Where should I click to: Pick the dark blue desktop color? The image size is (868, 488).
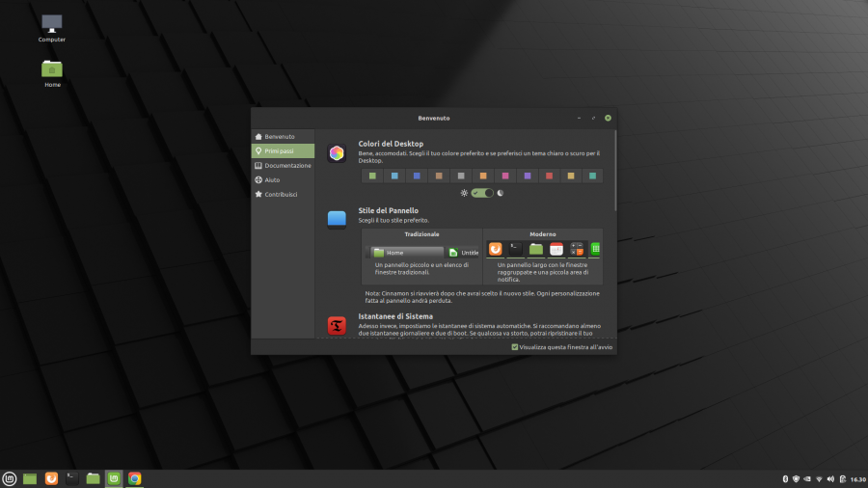tap(417, 176)
